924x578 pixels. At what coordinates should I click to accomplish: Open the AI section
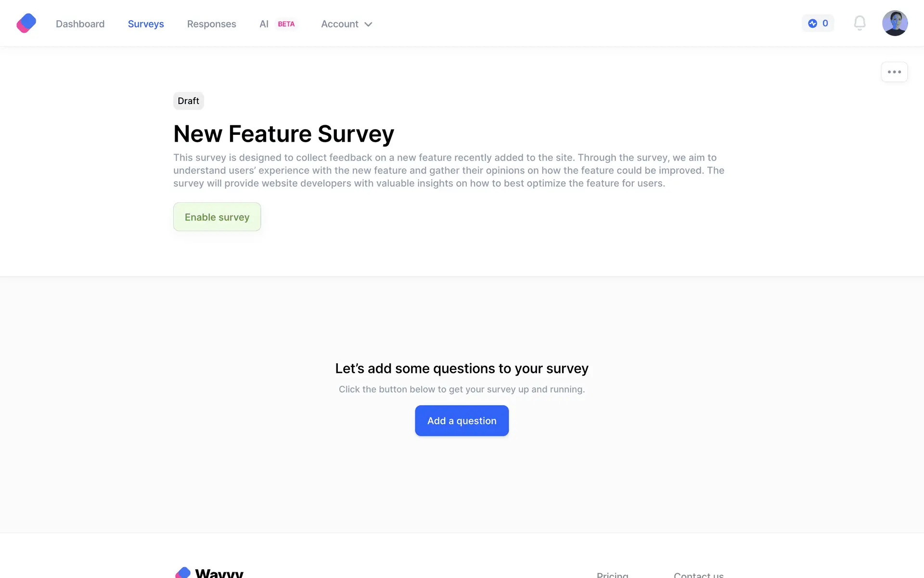264,24
